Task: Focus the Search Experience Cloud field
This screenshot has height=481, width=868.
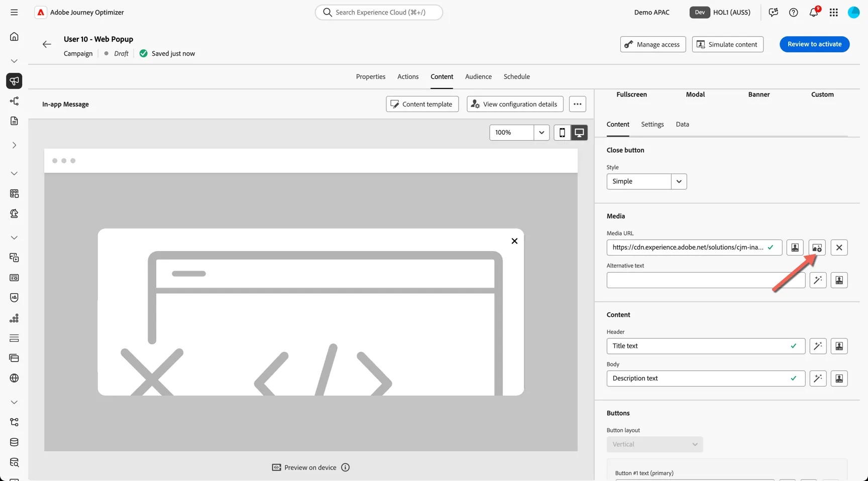Action: pos(379,12)
